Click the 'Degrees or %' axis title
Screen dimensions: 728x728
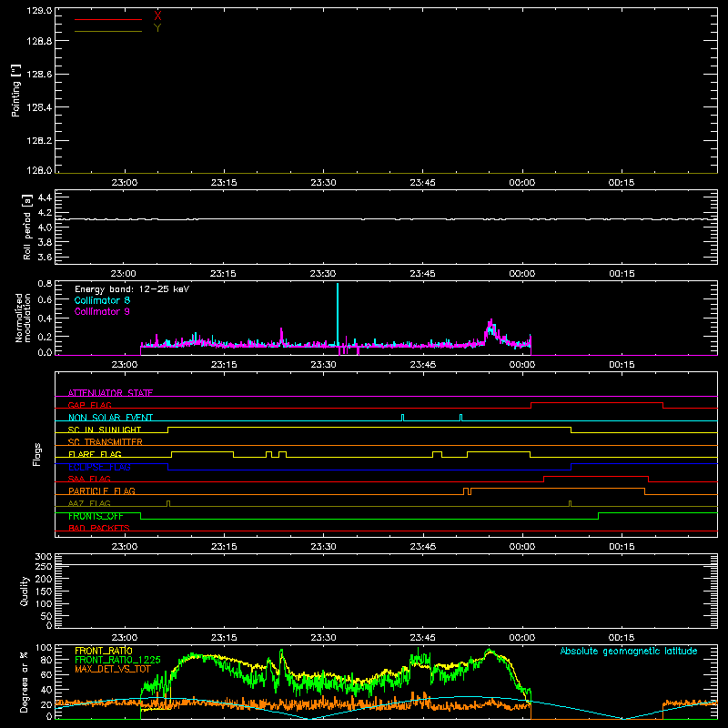pyautogui.click(x=25, y=682)
